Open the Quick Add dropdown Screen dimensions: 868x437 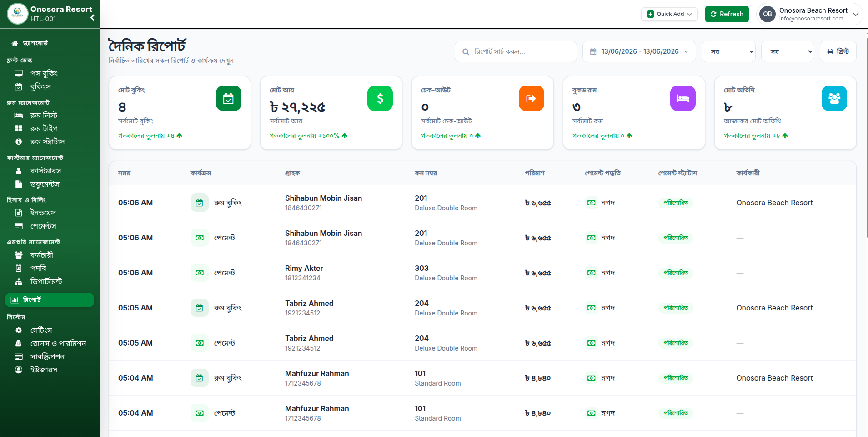669,14
